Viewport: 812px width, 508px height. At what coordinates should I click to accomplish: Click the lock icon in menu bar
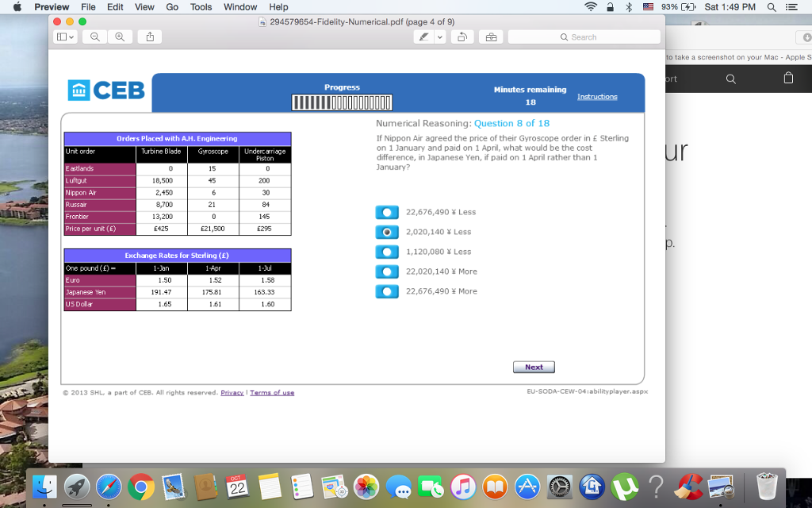[610, 6]
